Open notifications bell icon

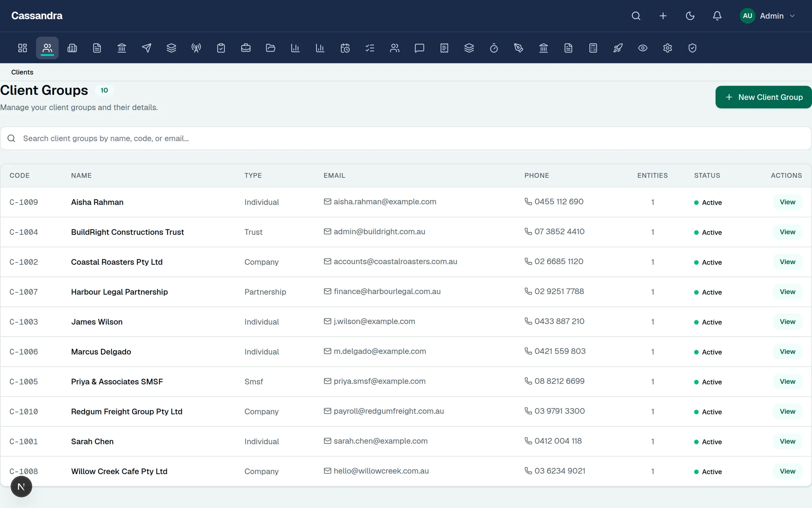(717, 16)
